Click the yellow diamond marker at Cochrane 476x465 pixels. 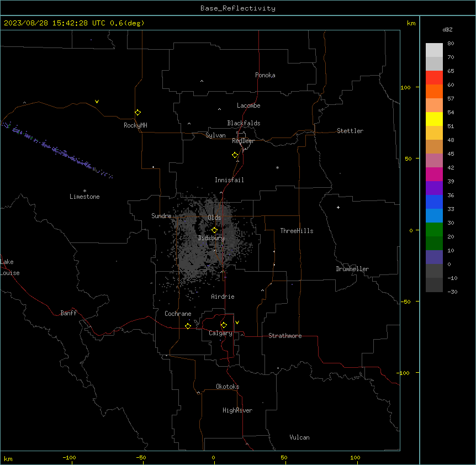[188, 326]
